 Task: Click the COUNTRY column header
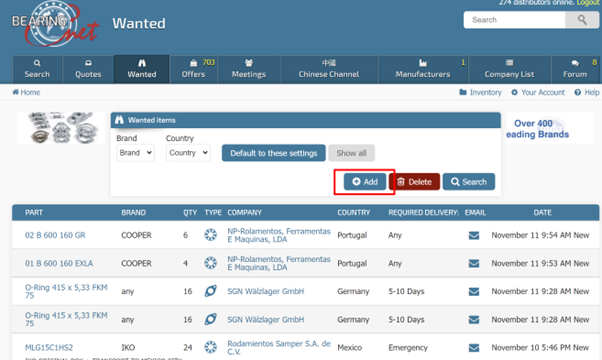click(354, 213)
